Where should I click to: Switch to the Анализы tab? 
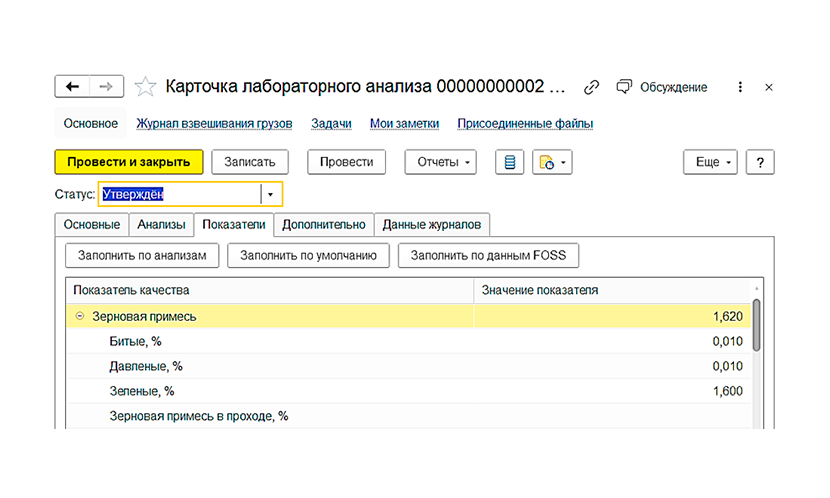coord(161,225)
